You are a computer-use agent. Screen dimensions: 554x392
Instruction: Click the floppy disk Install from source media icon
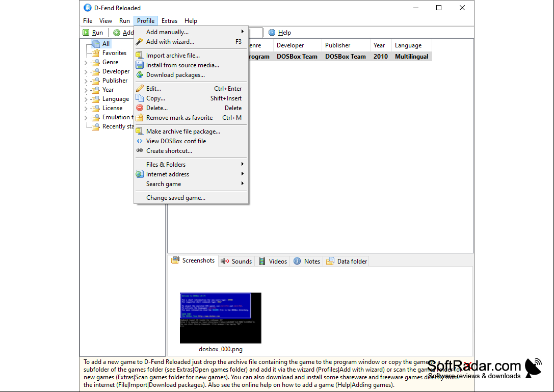click(140, 65)
